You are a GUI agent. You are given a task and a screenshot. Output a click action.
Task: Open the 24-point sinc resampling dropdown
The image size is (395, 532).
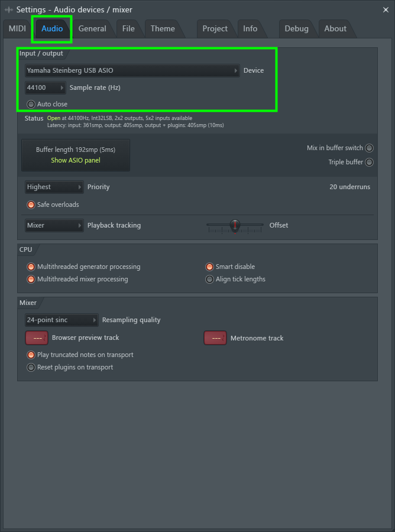pyautogui.click(x=61, y=320)
